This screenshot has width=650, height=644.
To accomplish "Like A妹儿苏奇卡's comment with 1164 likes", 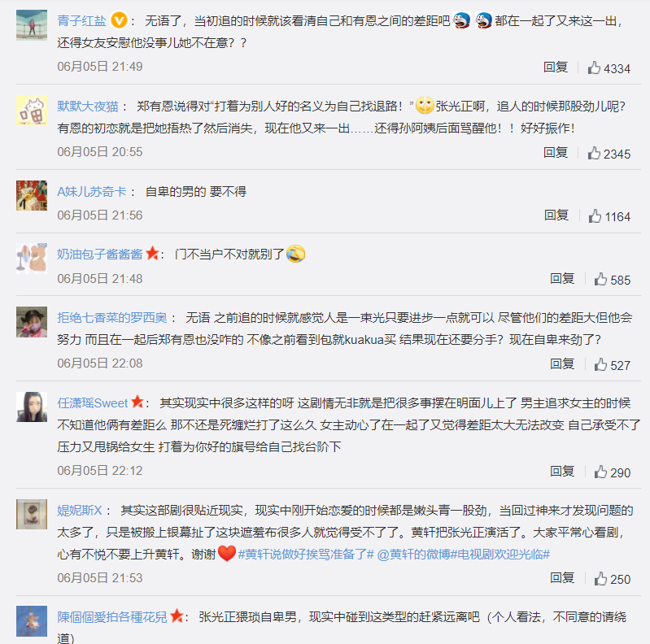I will click(594, 216).
